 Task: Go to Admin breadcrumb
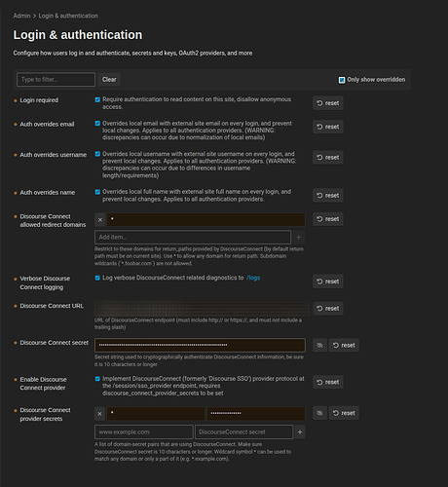point(21,16)
